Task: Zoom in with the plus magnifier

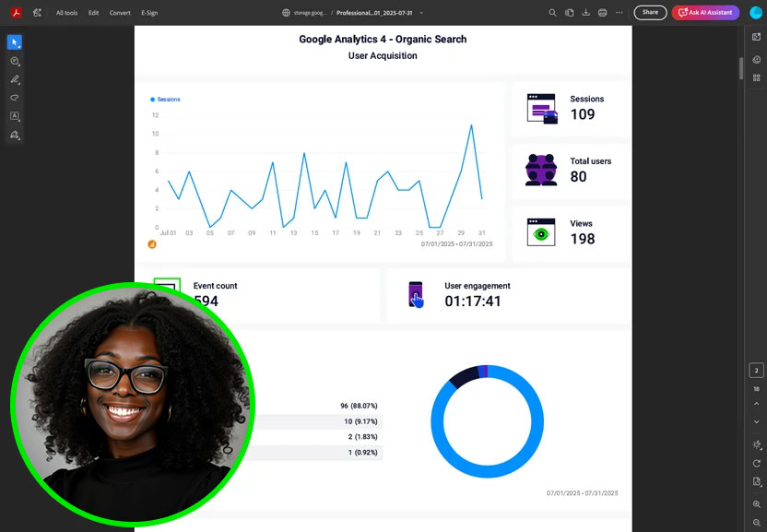Action: (x=756, y=504)
